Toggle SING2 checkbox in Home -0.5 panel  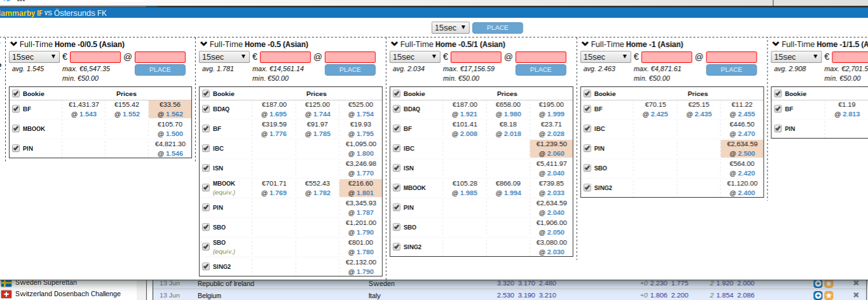point(206,266)
